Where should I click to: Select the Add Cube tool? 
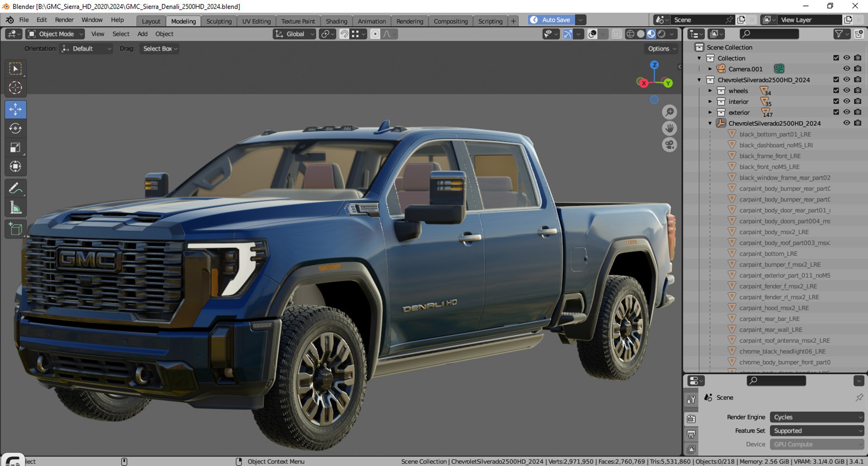(15, 229)
